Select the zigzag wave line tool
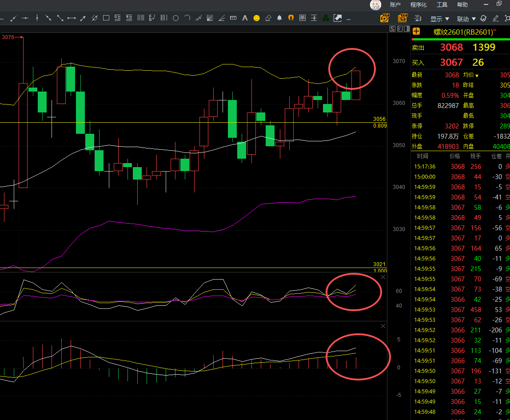510x420 pixels. (199, 18)
